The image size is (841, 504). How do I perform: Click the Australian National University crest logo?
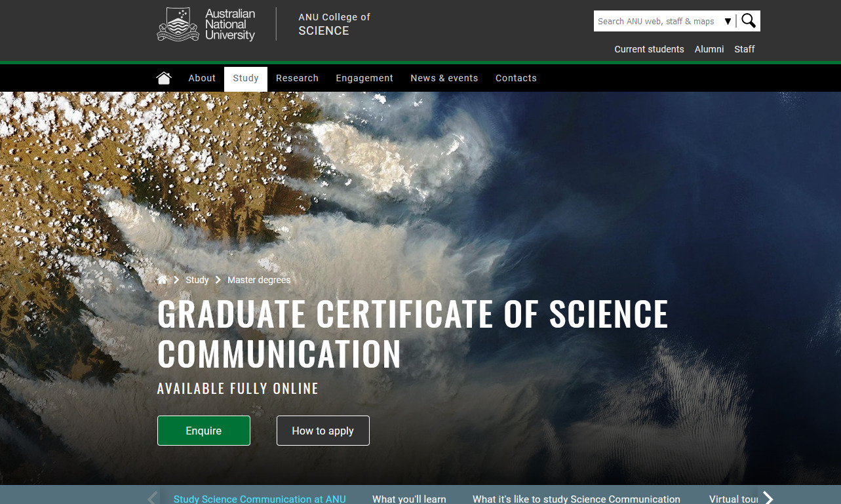(x=176, y=24)
